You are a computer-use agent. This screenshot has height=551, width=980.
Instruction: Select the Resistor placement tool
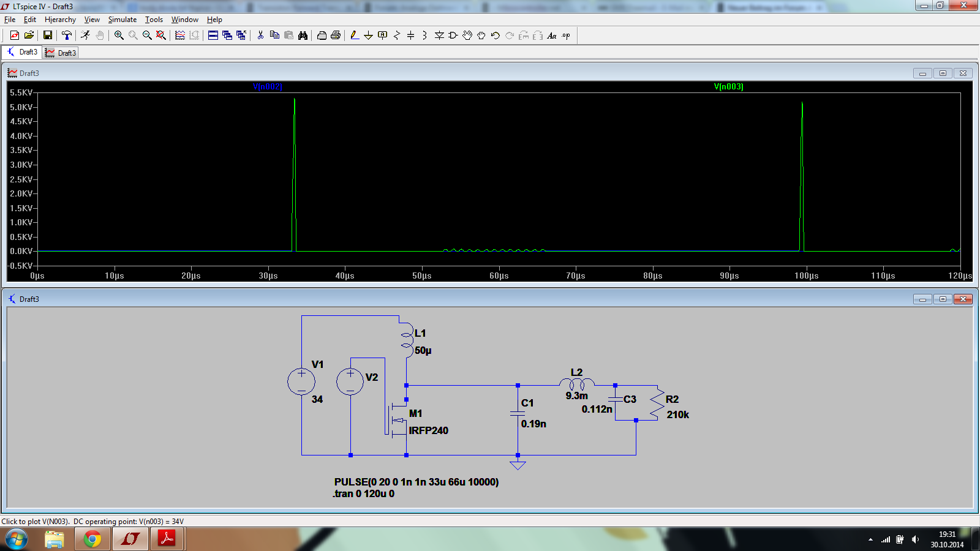coord(397,36)
